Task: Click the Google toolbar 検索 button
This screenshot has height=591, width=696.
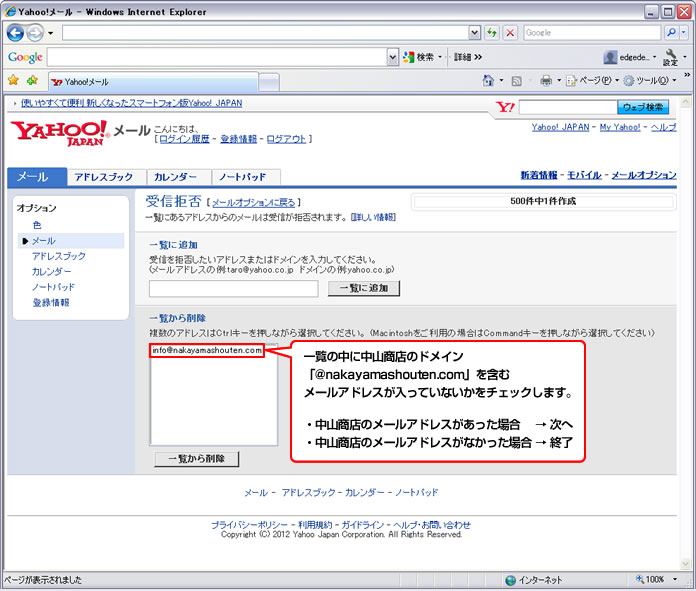Action: tap(419, 57)
